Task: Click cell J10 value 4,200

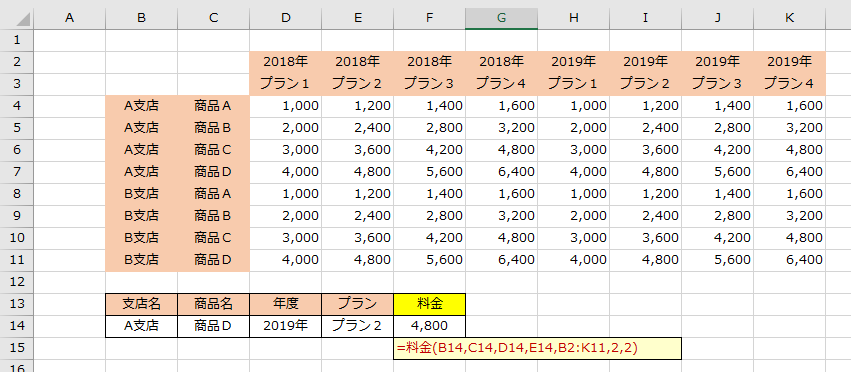Action: pos(717,238)
